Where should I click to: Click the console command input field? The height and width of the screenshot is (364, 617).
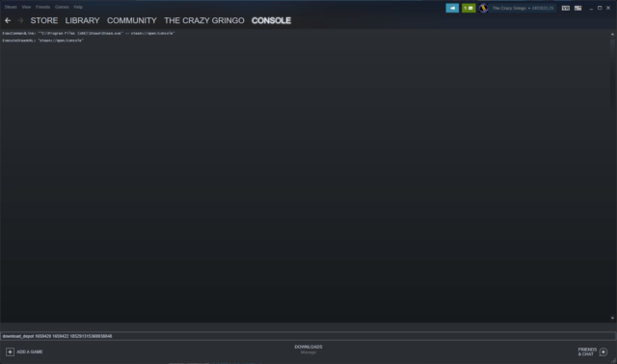click(308, 336)
